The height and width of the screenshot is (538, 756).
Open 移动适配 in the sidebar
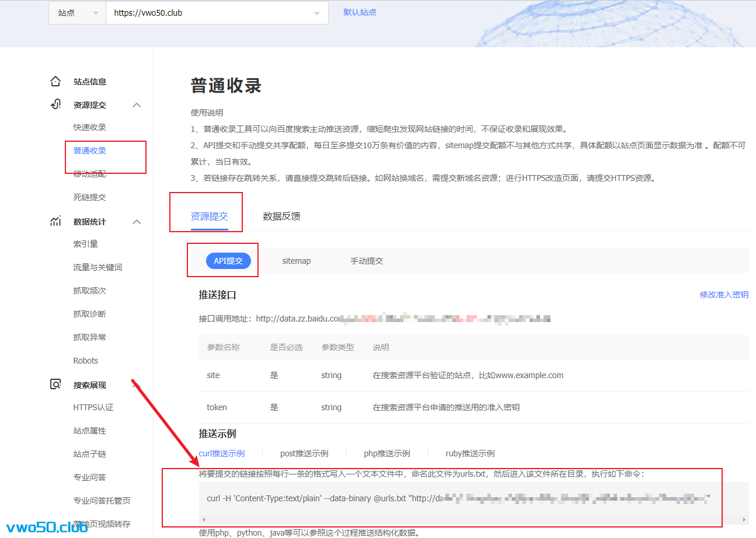click(x=90, y=174)
